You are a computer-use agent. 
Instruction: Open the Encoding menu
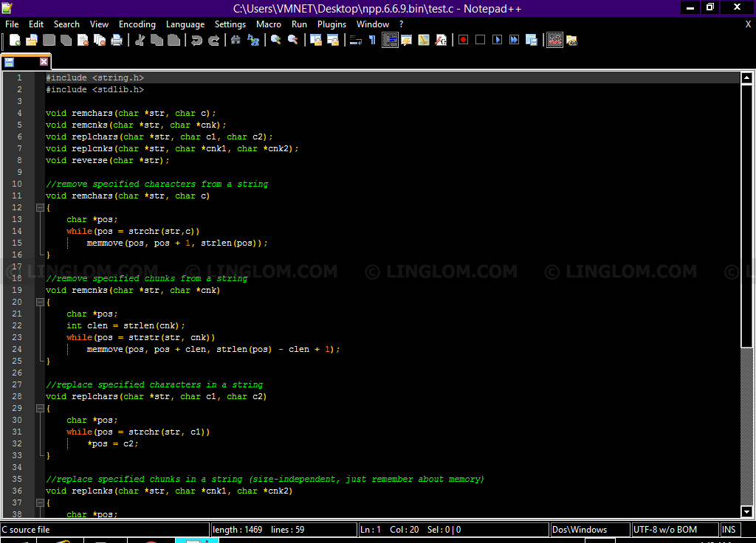coord(137,24)
